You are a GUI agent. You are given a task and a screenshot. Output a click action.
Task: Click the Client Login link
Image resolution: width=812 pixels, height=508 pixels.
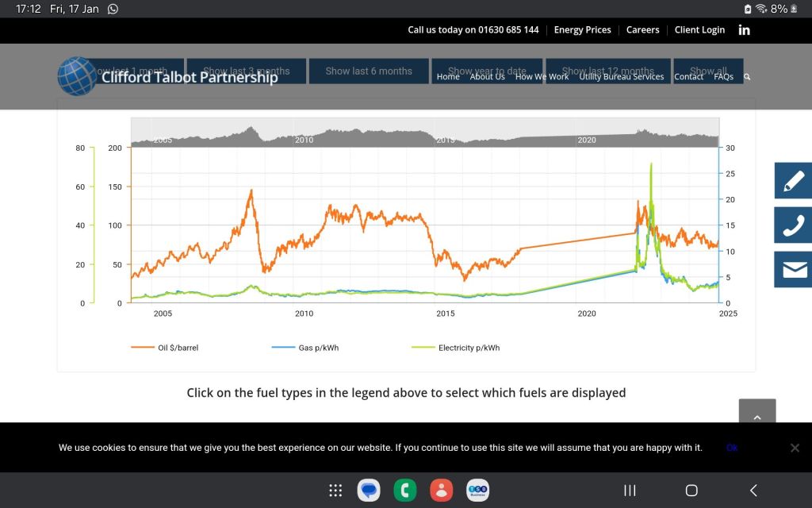(x=699, y=30)
